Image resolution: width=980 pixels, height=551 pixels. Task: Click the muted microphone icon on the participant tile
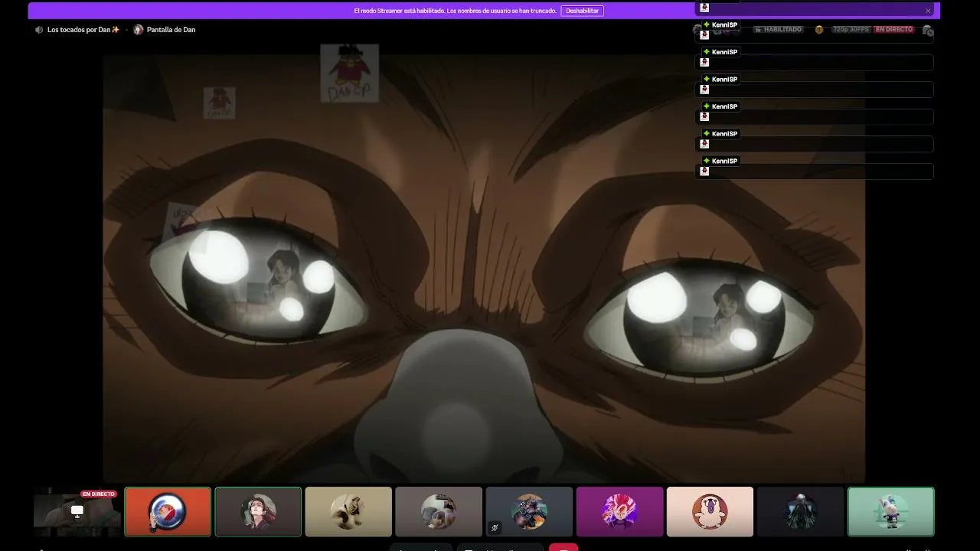[x=495, y=527]
